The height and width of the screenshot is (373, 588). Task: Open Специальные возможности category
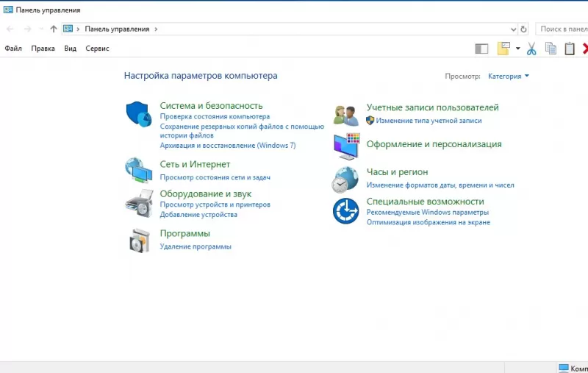[426, 202]
